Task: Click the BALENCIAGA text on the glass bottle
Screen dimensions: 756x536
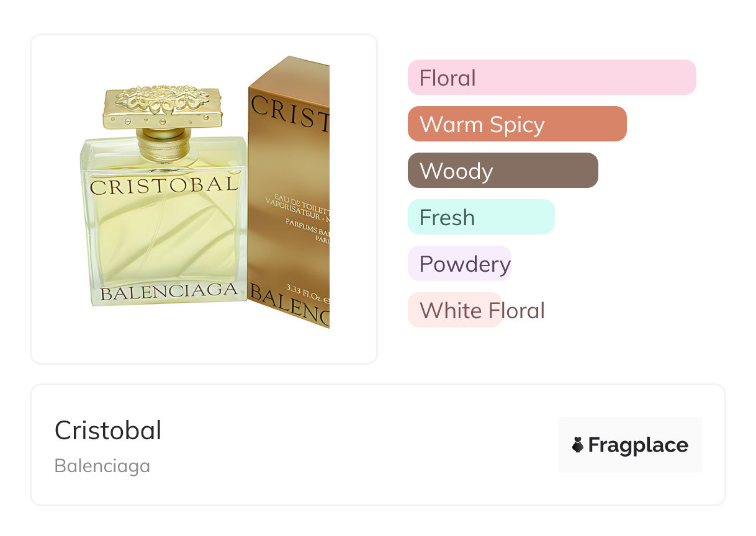Action: click(169, 291)
